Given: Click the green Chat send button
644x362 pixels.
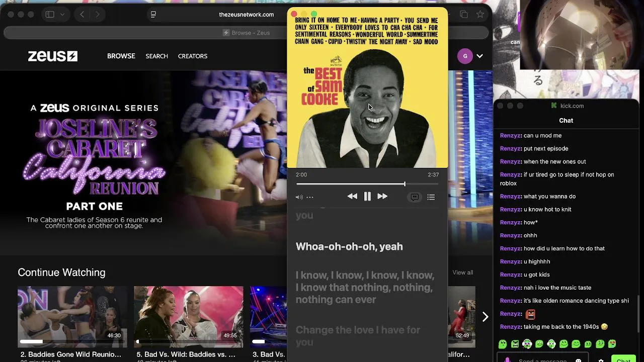Looking at the screenshot, I should [x=623, y=359].
